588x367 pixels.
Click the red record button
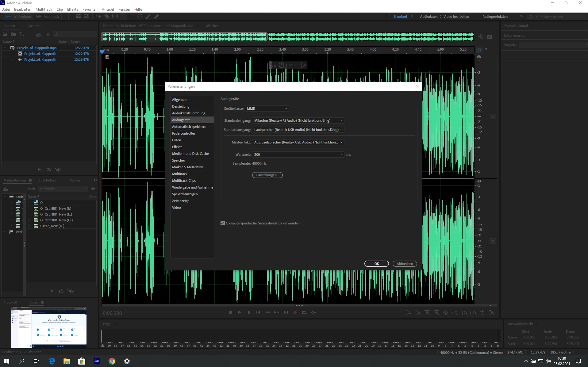click(295, 312)
